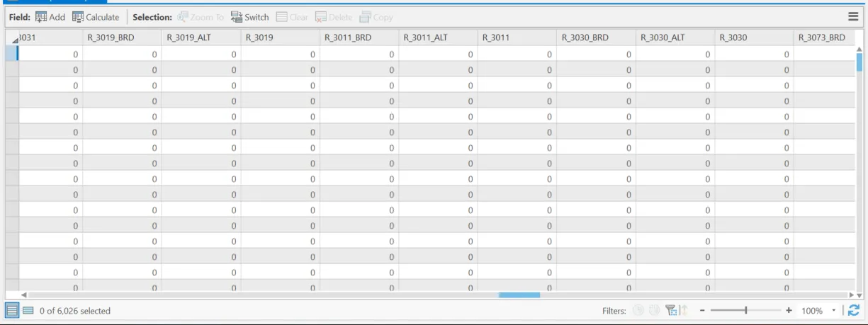The image size is (868, 325).
Task: Copy the selected rows
Action: [376, 17]
